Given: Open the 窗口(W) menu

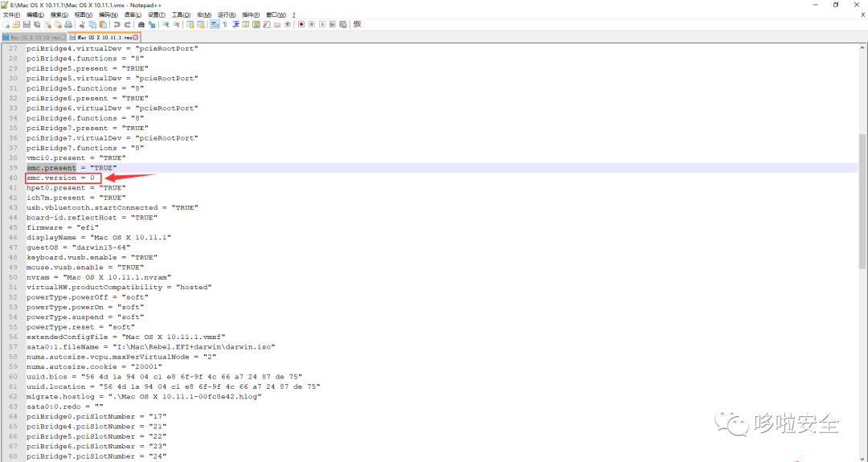Looking at the screenshot, I should tap(276, 15).
